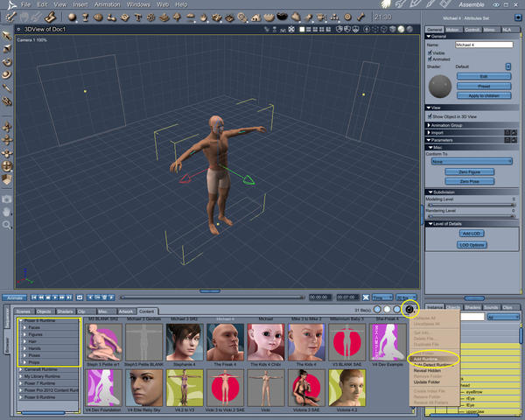
Task: Click the shader Edit button
Action: (484, 76)
